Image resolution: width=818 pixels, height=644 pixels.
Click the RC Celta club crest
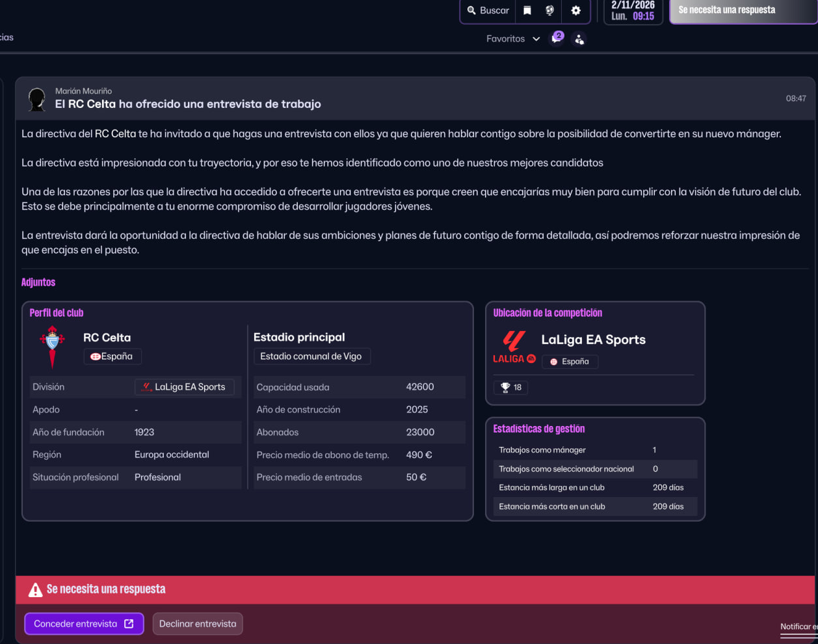tap(52, 348)
